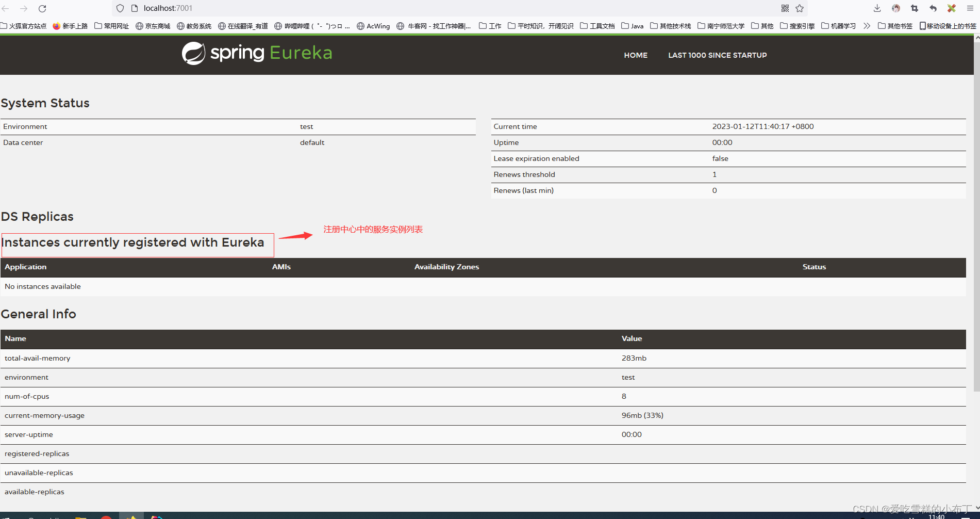The image size is (980, 519).
Task: Open the profile avatar icon in toolbar
Action: coord(896,8)
